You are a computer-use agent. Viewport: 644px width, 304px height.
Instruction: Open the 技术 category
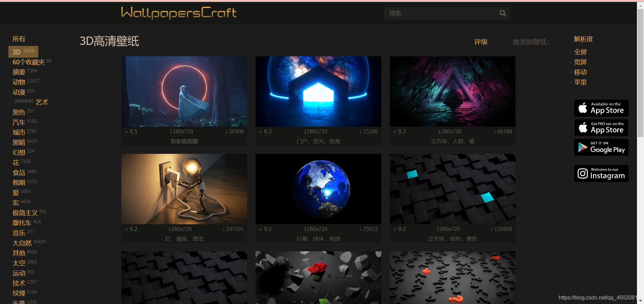tap(19, 283)
